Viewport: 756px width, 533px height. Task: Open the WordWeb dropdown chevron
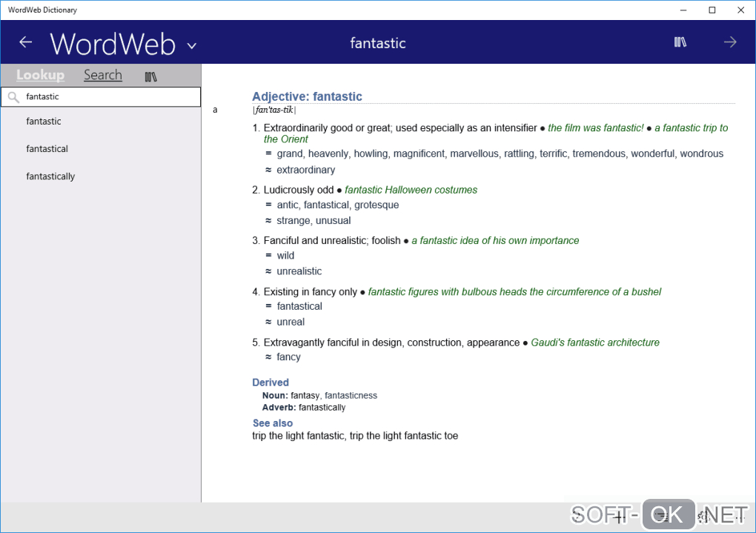click(192, 46)
